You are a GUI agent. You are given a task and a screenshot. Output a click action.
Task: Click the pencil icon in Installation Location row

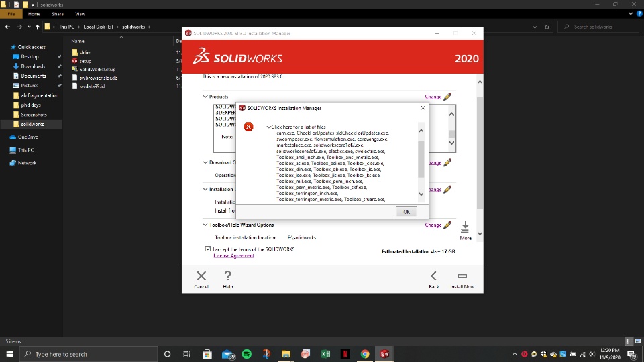[x=447, y=189]
